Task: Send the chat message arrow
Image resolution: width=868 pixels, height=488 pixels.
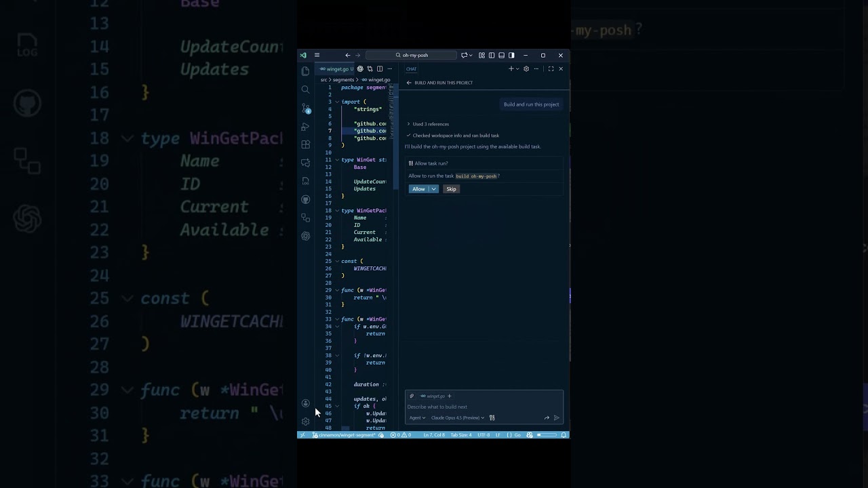Action: click(557, 418)
